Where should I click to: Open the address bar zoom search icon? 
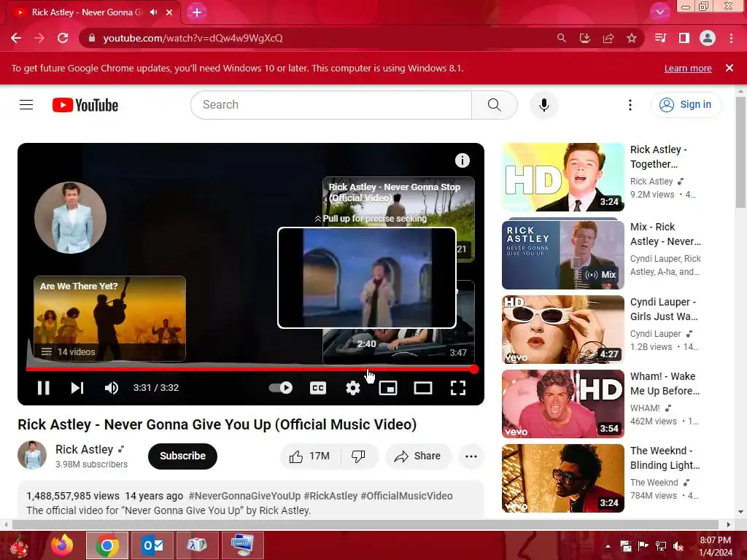pos(561,38)
